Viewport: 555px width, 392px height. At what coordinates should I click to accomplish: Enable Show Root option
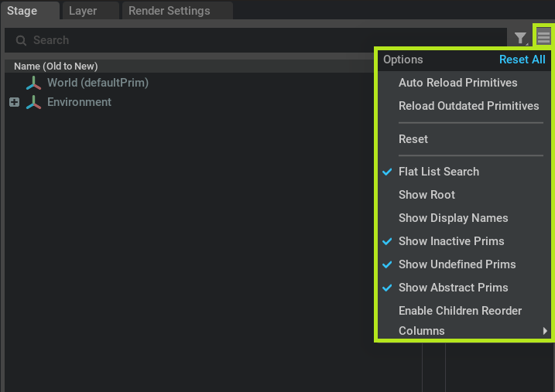point(427,195)
